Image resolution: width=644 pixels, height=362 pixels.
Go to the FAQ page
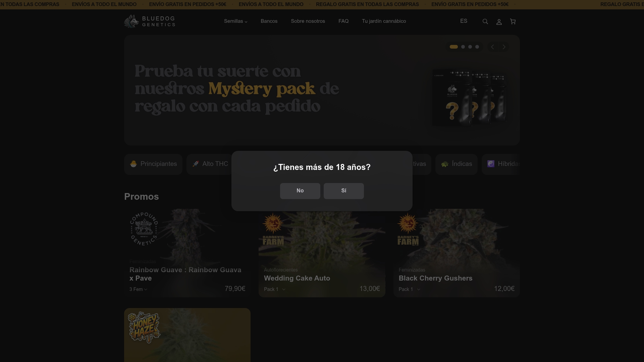(343, 21)
